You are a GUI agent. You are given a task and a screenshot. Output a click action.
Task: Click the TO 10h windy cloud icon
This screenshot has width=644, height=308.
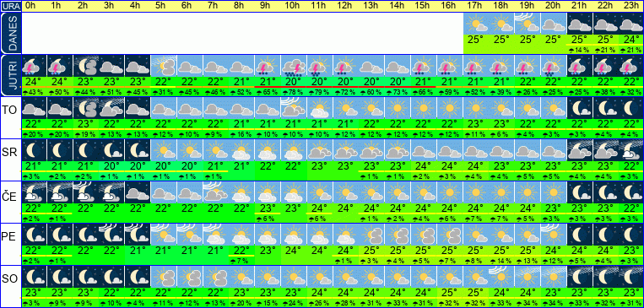click(294, 108)
